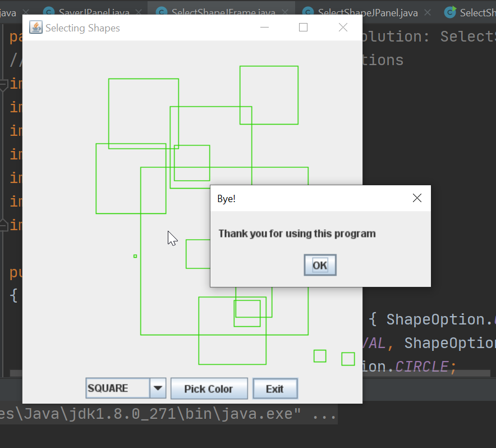Viewport: 496px width, 448px height.
Task: Click the class icon on SelectShapeJFrame.java tab
Action: [161, 12]
